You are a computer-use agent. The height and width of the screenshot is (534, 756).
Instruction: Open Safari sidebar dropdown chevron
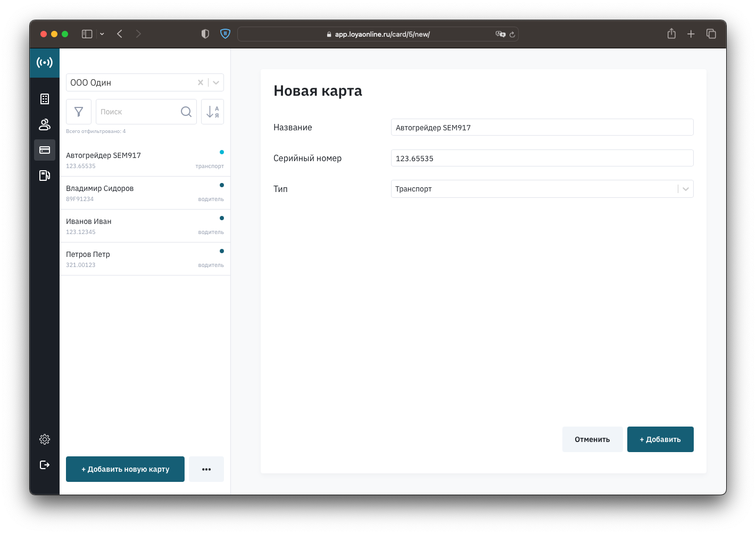pyautogui.click(x=102, y=34)
